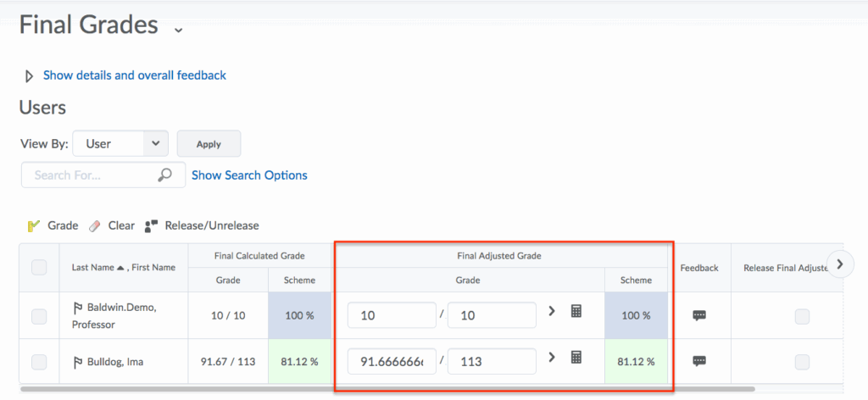
Task: Click feedback speech bubble for Baldwin.Demo
Action: 699,315
